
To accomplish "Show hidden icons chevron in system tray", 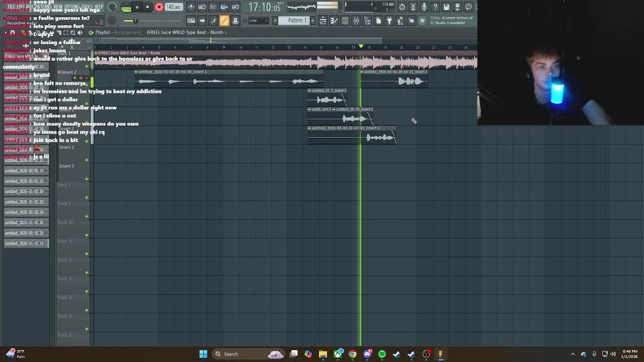I will coord(573,354).
